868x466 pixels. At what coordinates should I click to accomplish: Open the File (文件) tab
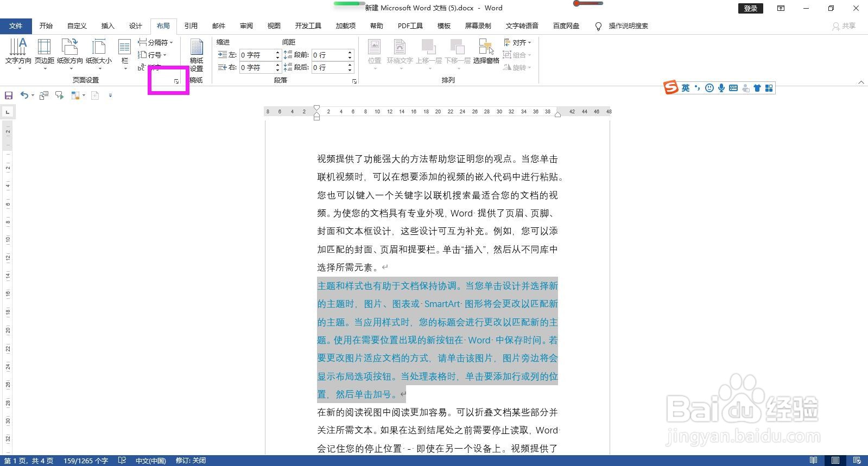point(16,25)
